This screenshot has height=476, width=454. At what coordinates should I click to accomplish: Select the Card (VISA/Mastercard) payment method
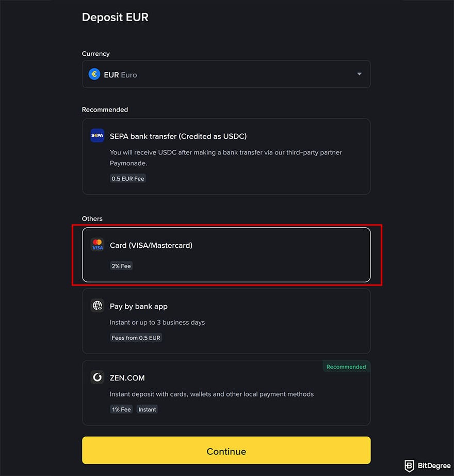226,254
